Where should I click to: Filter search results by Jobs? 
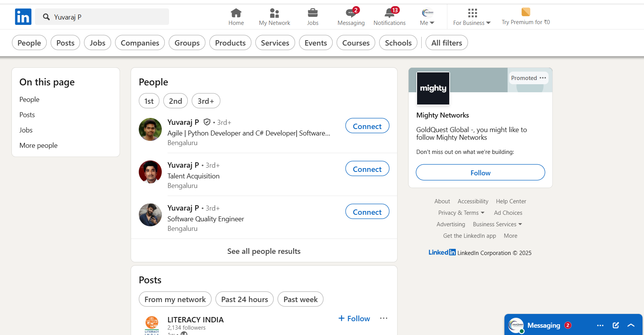coord(98,43)
